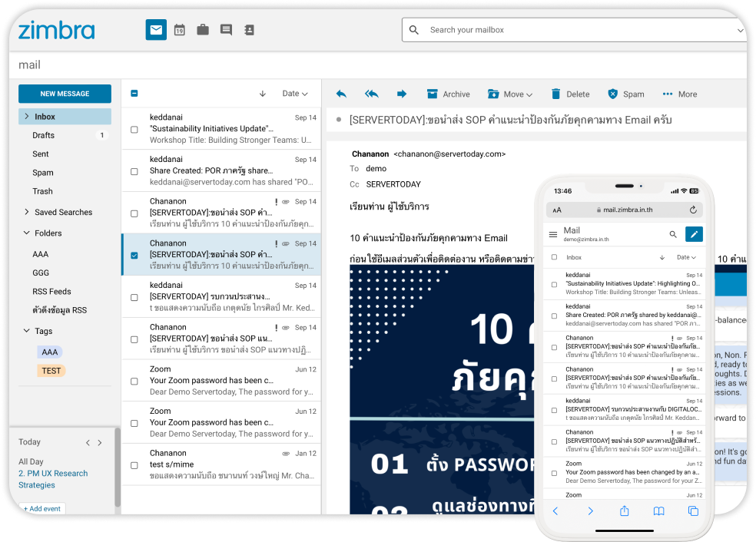Toggle sort direction arrow in message list
Viewport: 756px width, 542px height.
point(262,94)
